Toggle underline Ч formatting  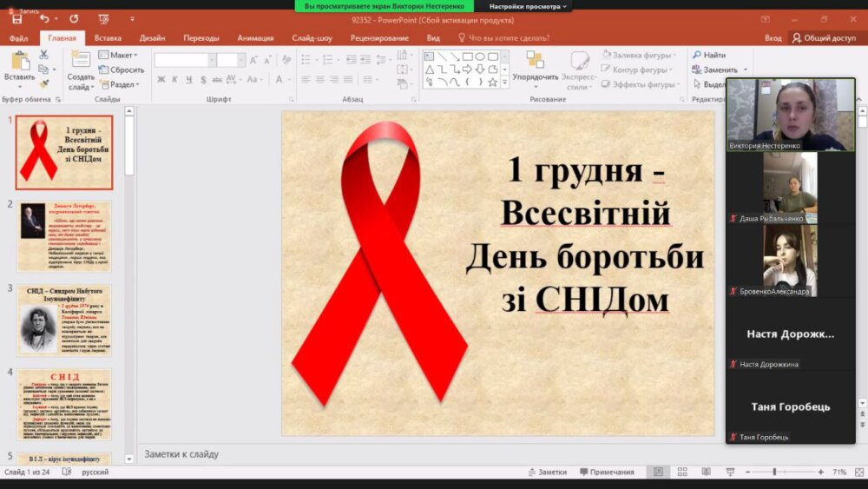pyautogui.click(x=189, y=80)
